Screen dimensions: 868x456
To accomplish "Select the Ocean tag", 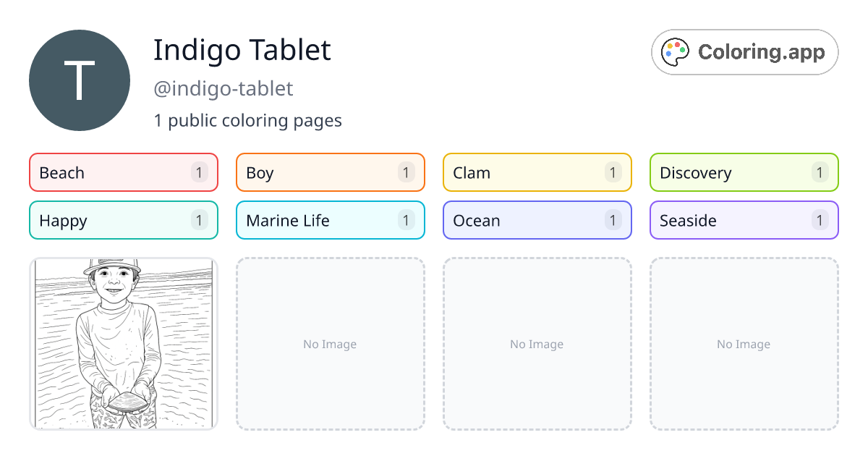I will coord(537,220).
